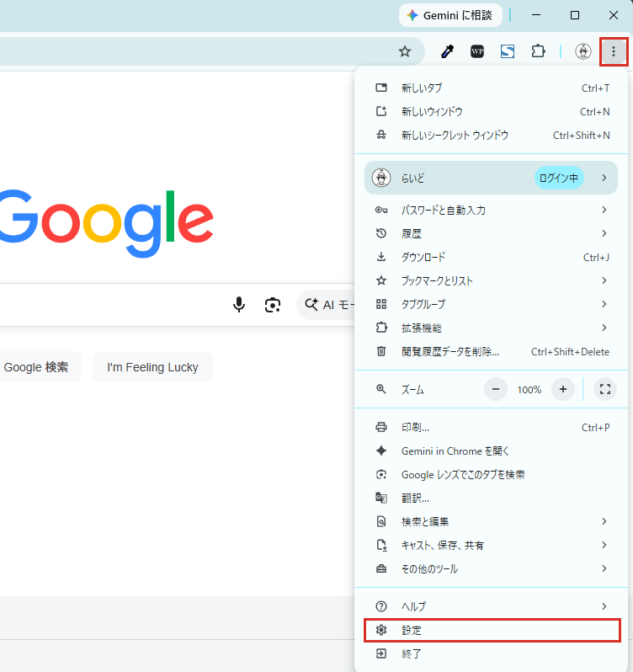
Task: Select 翻訳... from the menu
Action: point(492,498)
